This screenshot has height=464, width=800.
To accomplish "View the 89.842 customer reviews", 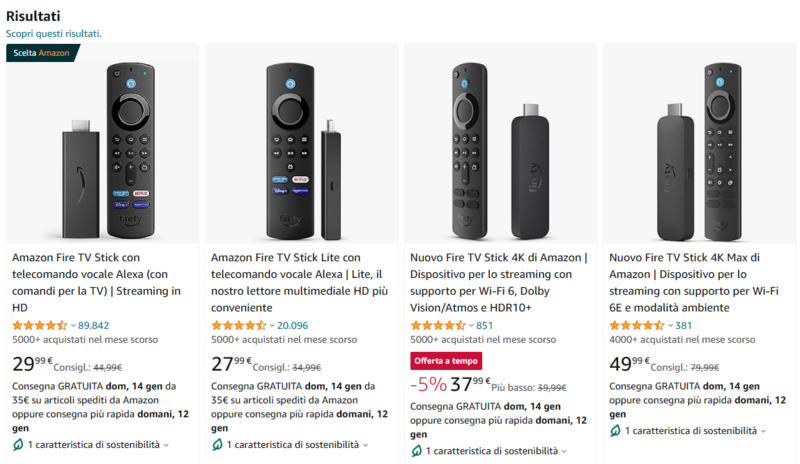I will (x=94, y=325).
